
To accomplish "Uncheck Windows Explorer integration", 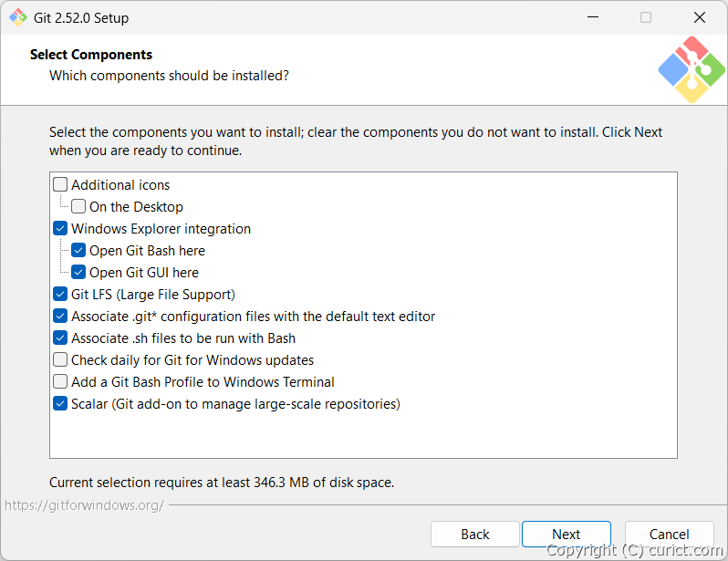I will pos(60,229).
